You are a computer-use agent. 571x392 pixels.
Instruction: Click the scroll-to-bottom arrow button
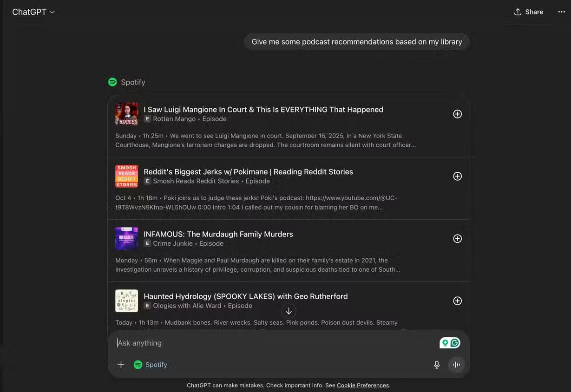tap(289, 311)
